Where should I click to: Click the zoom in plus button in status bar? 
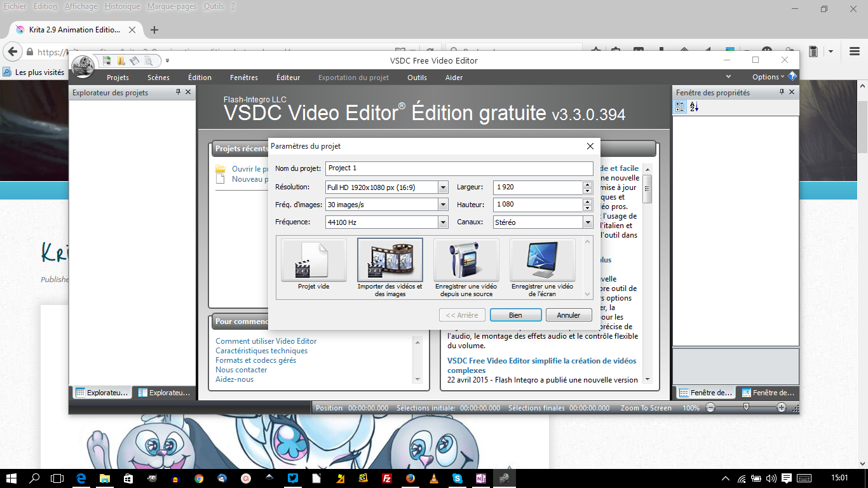tap(782, 408)
